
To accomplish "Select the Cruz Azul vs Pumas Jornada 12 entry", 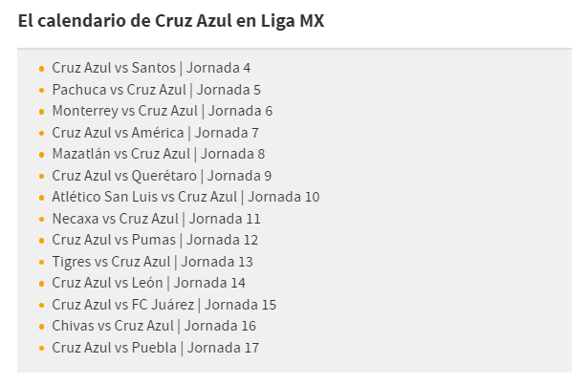I will (155, 240).
